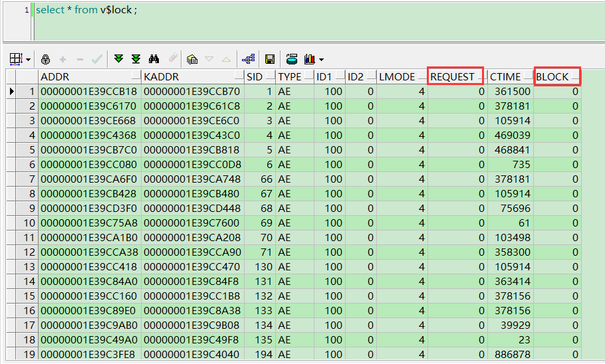Click the query by example icon
This screenshot has height=364, width=605.
tap(192, 59)
